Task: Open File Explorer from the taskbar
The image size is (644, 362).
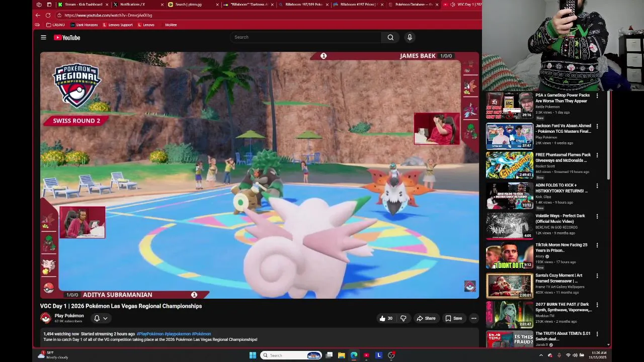Action: pos(341,355)
